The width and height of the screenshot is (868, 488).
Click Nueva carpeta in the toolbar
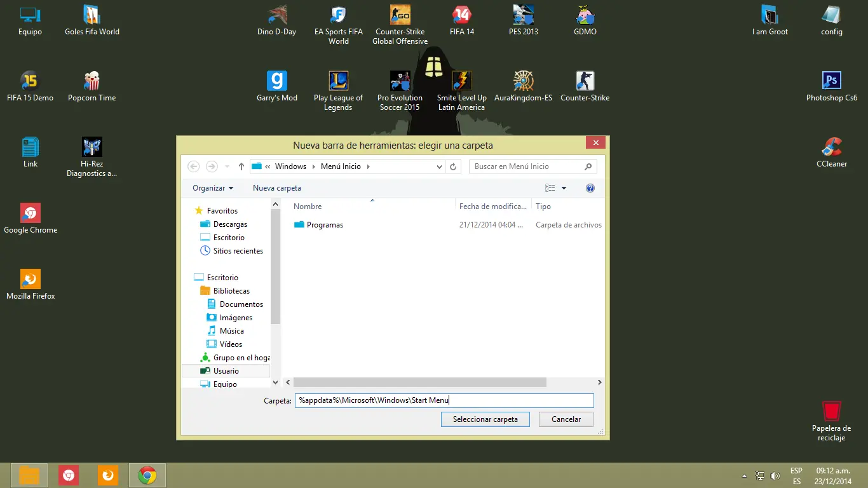[277, 188]
